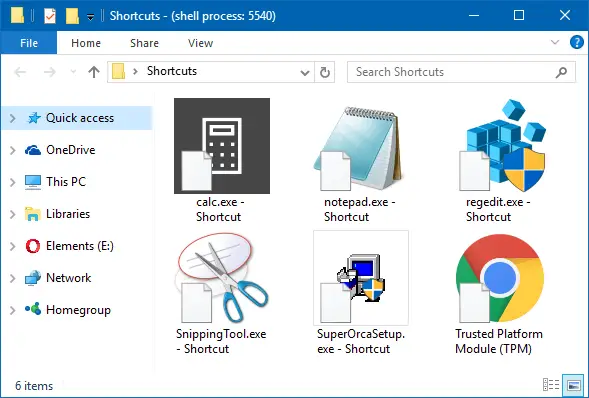Click the 'SuperOrcaSetup.exe - Shortcut' file name
This screenshot has width=589, height=398.
click(361, 341)
